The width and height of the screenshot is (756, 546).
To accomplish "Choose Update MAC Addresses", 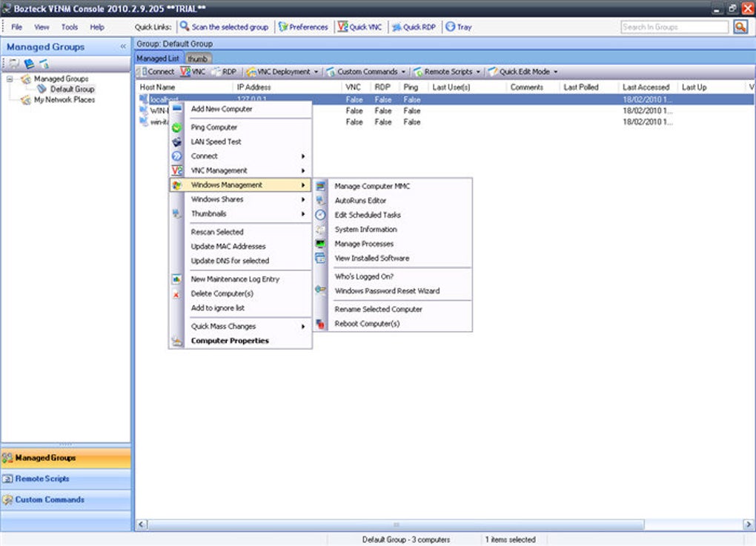I will [228, 246].
